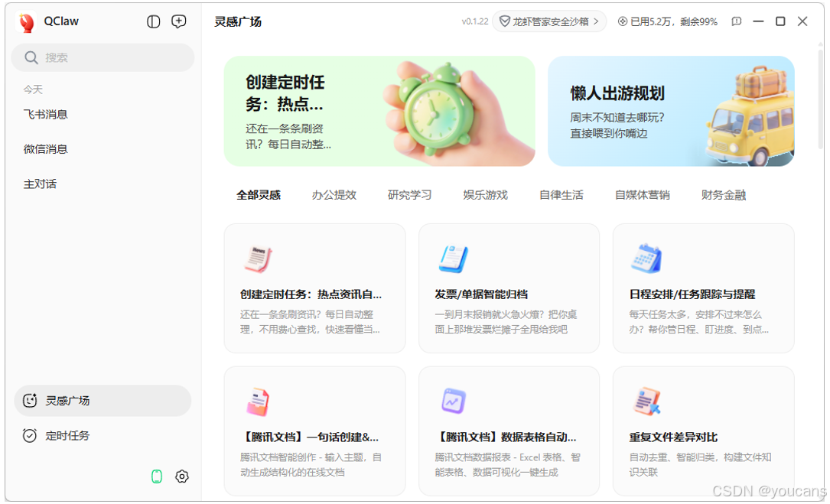Open the 主对话 conversation
The image size is (830, 504).
coord(40,184)
